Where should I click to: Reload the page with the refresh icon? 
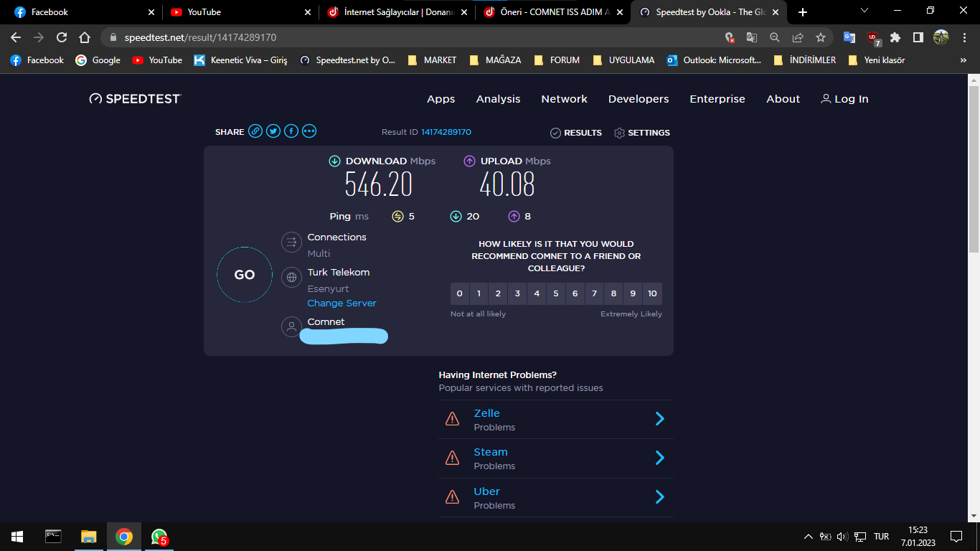pyautogui.click(x=62, y=37)
